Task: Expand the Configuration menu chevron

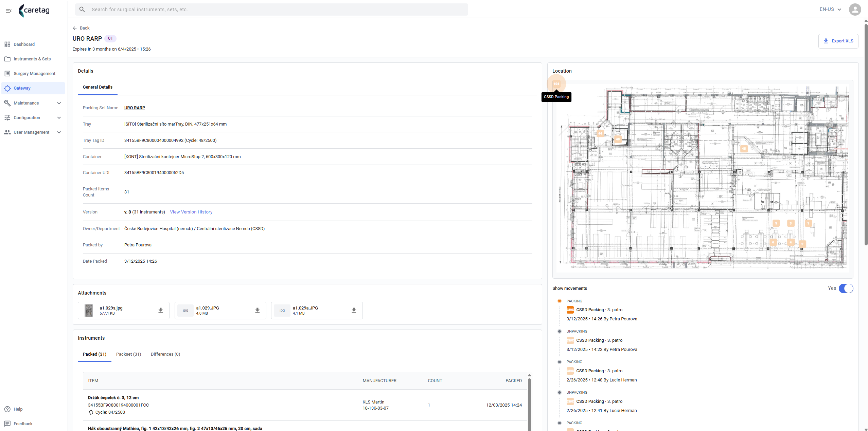Action: pos(59,118)
